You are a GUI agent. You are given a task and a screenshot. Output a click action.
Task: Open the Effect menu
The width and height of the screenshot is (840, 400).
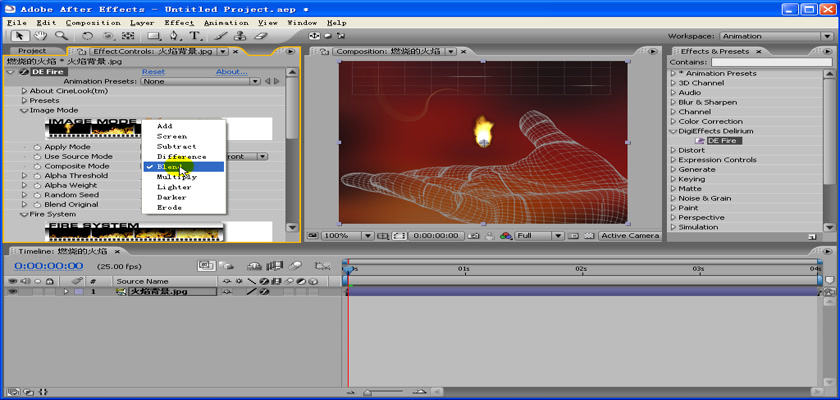[x=179, y=22]
